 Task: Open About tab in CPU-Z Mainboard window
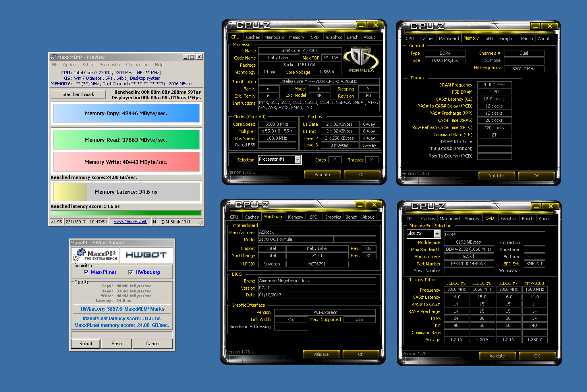click(368, 217)
